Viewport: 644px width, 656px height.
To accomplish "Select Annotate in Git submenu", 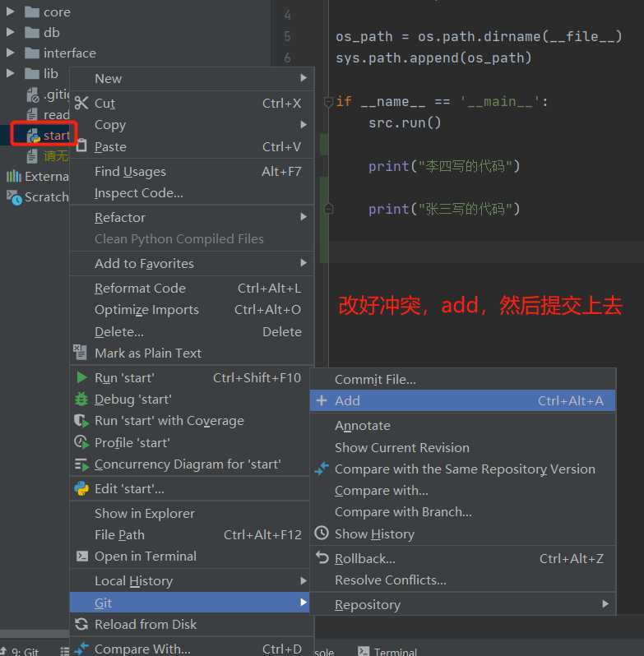I will pos(463,426).
